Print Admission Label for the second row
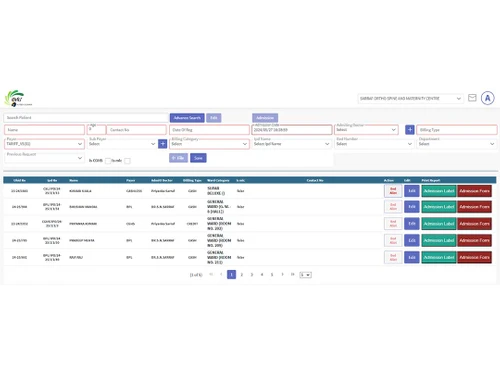This screenshot has width=500, height=375. [439, 207]
